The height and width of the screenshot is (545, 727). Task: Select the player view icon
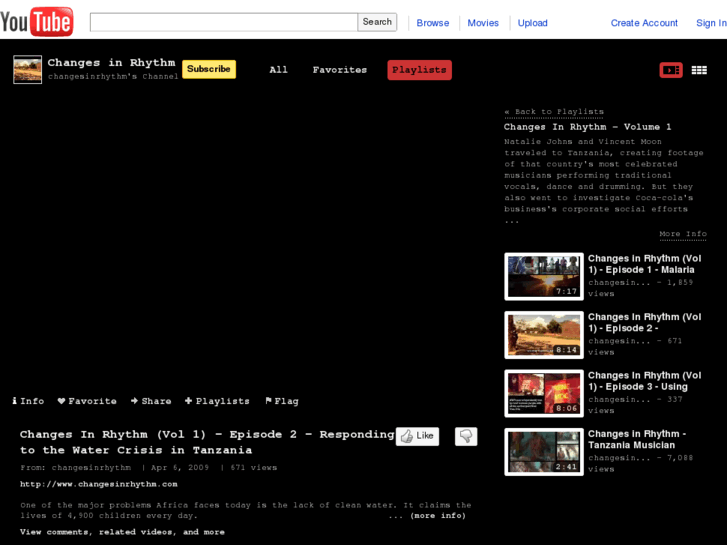coord(670,70)
